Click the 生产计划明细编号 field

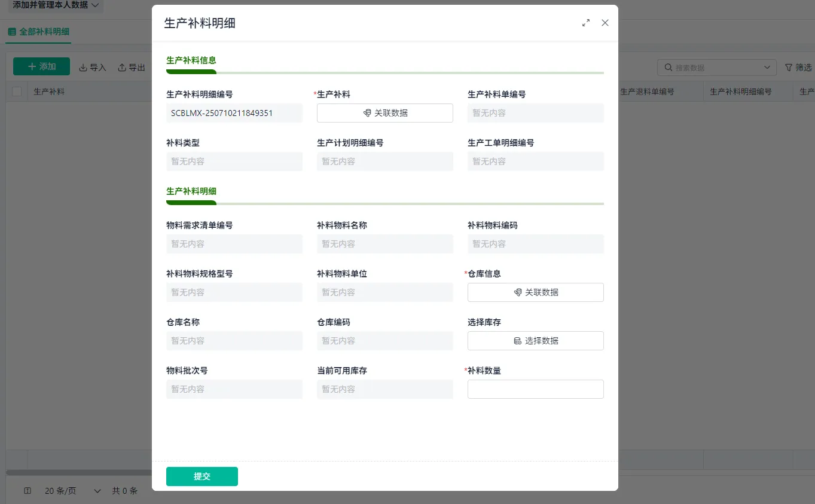coord(385,161)
